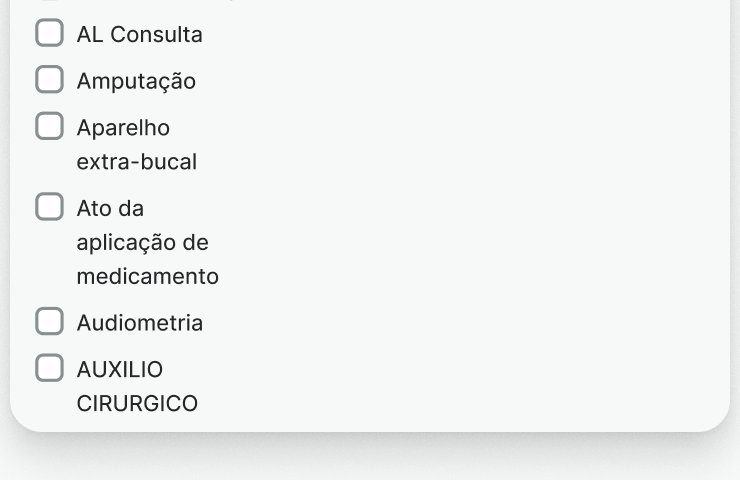Click the letters "AL" before Consulta
The width and height of the screenshot is (740, 480).
click(x=89, y=35)
